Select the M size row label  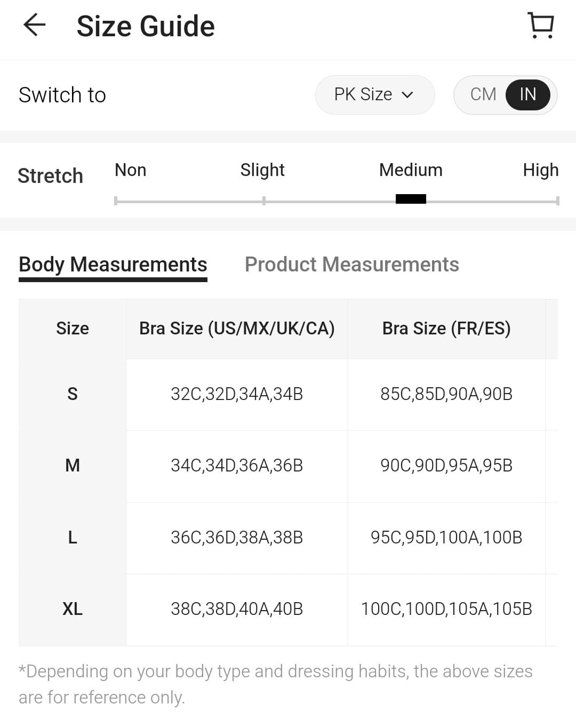(73, 466)
